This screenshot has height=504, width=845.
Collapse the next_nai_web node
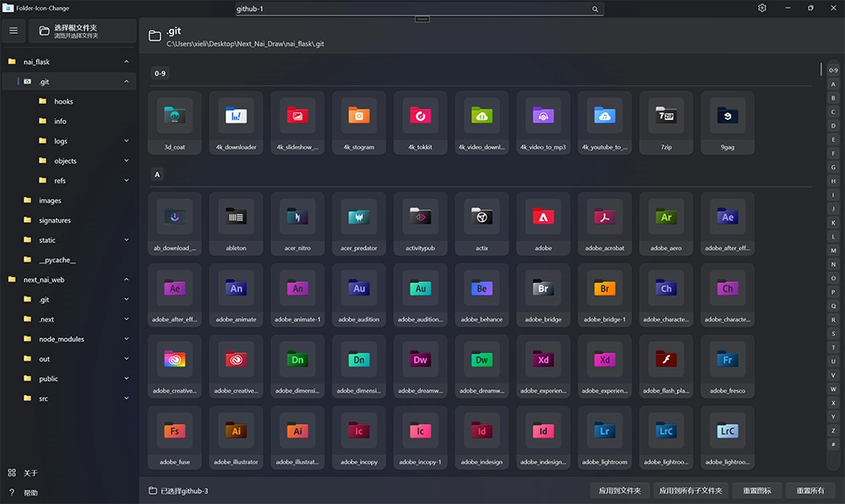tap(126, 279)
